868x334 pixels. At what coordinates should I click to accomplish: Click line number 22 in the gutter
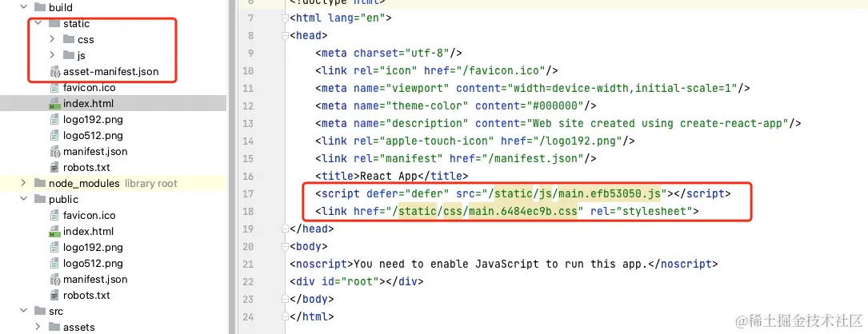point(247,281)
